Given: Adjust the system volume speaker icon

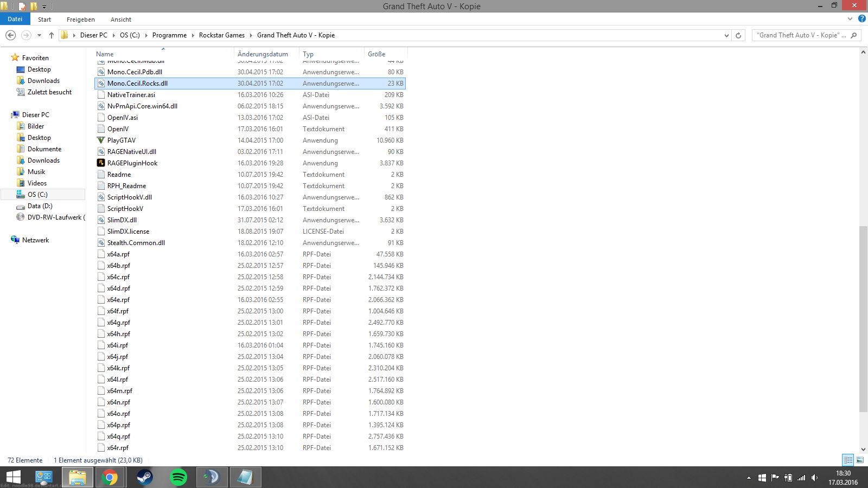Looking at the screenshot, I should pyautogui.click(x=814, y=478).
